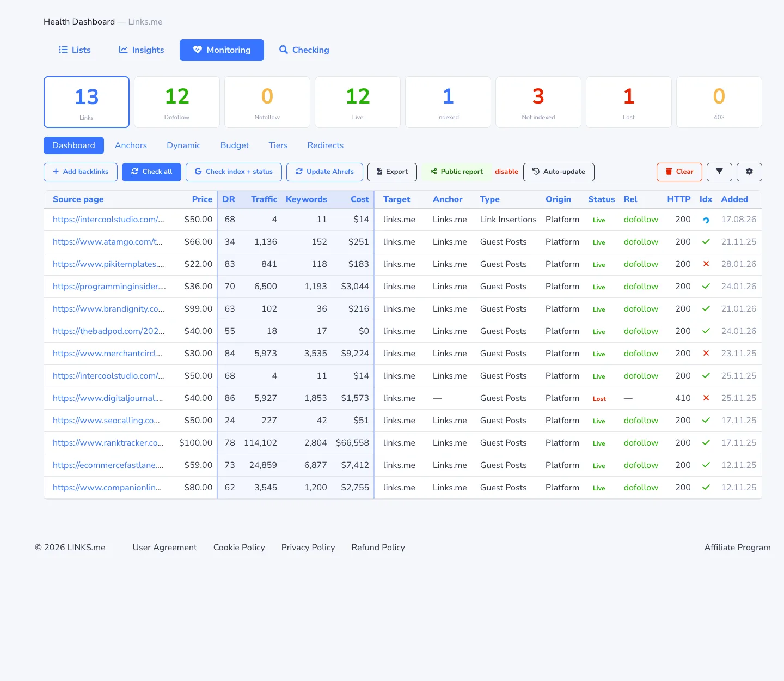This screenshot has width=784, height=681.
Task: Open the Tiers sub-tab
Action: pyautogui.click(x=278, y=145)
